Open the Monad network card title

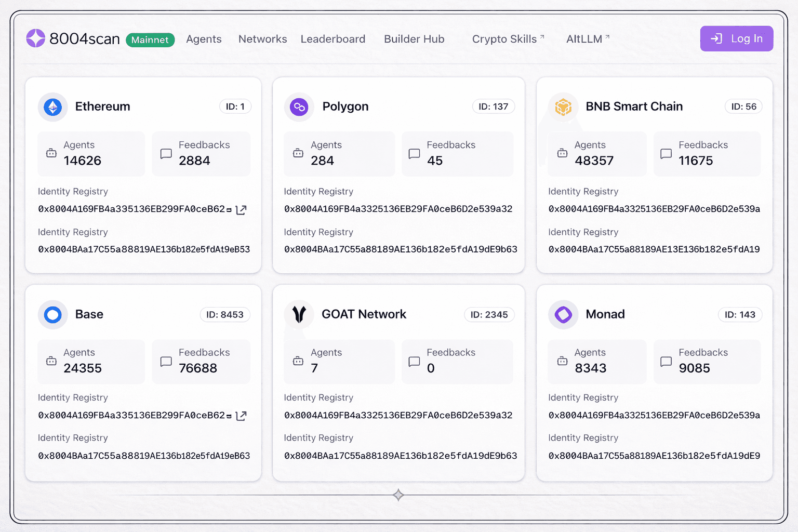(605, 314)
